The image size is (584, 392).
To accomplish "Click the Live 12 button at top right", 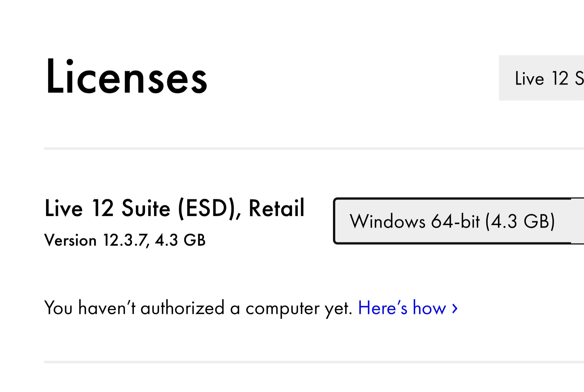I will 545,78.
